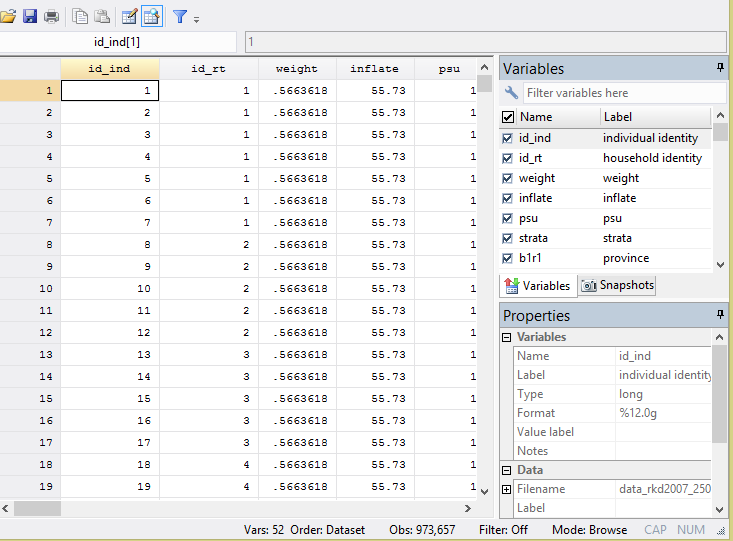The width and height of the screenshot is (733, 541).
Task: Select the Data Editor browse mode icon
Action: (x=152, y=16)
